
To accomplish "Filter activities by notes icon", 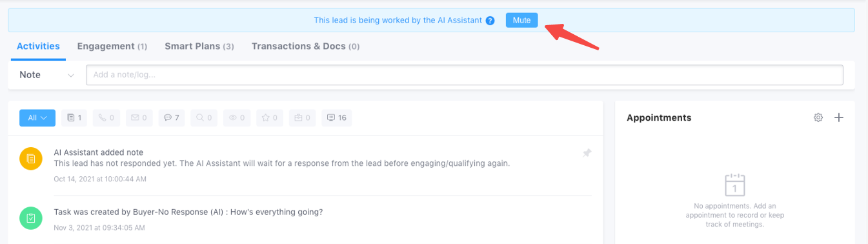I will click(x=74, y=118).
